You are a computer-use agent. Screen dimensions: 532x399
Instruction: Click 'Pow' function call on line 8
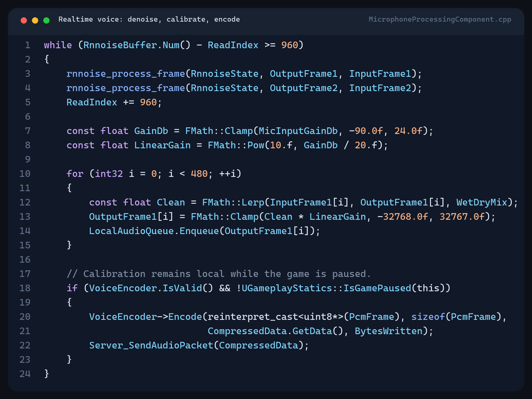click(256, 145)
